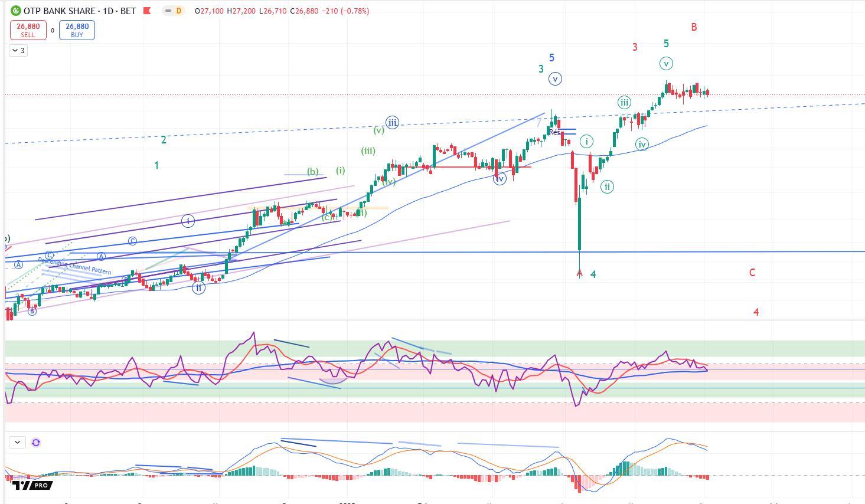Expand the MACD pane legend chevron

(x=17, y=442)
